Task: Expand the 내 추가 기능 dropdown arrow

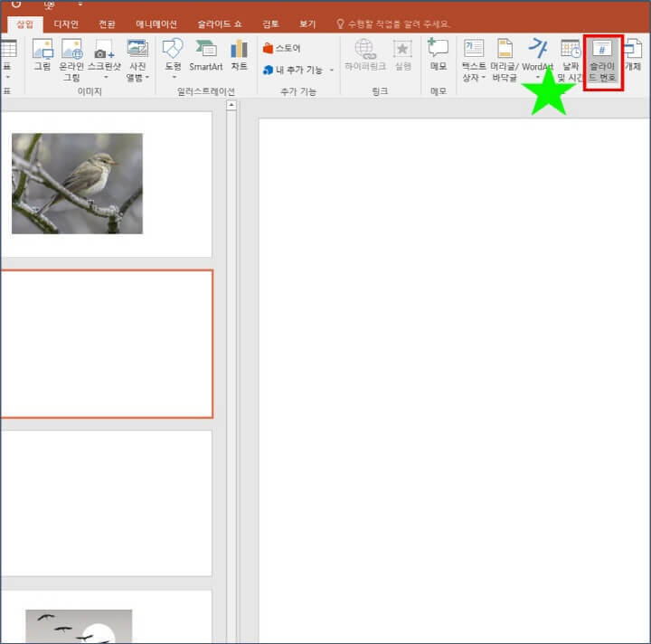Action: (331, 71)
